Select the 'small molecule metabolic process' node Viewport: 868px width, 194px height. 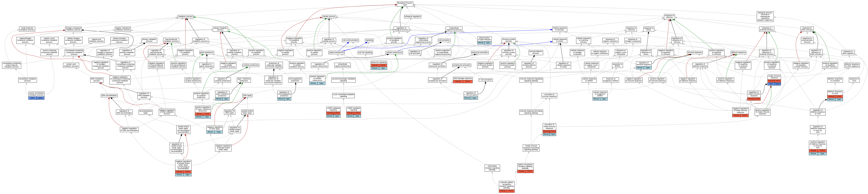[27, 29]
